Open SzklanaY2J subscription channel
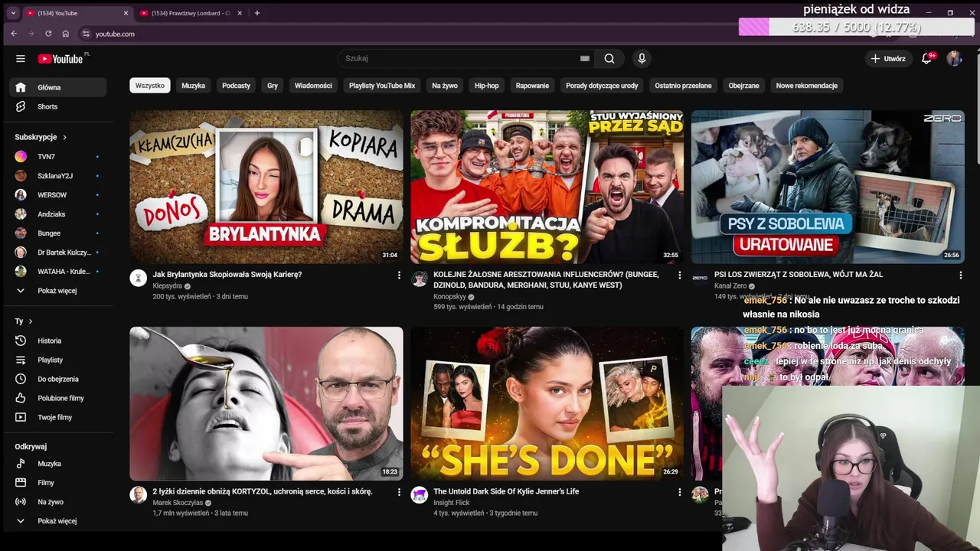 (58, 175)
